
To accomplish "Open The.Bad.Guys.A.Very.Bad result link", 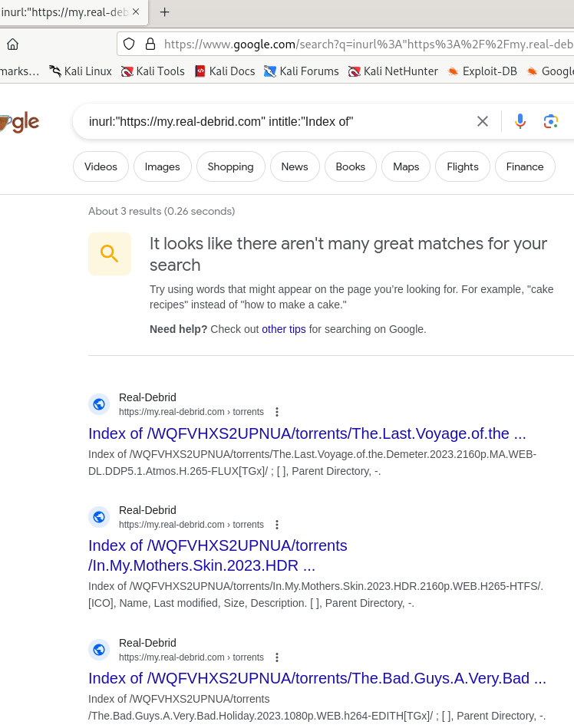I will click(317, 678).
